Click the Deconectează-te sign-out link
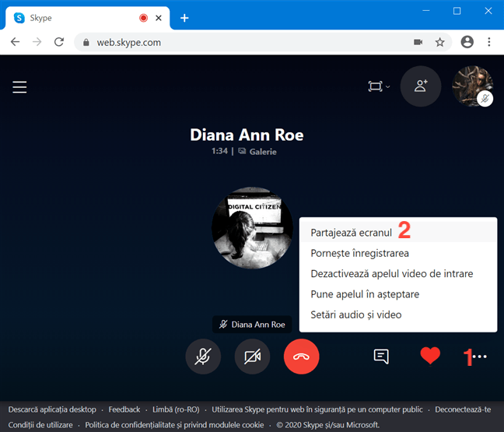The width and height of the screenshot is (504, 432). coord(463,409)
